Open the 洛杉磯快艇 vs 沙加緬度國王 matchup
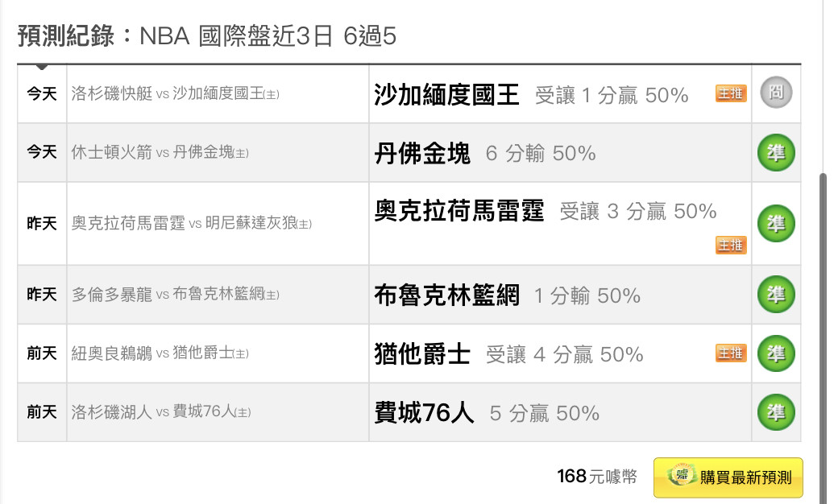Screen dimensions: 834x504 coord(175,94)
